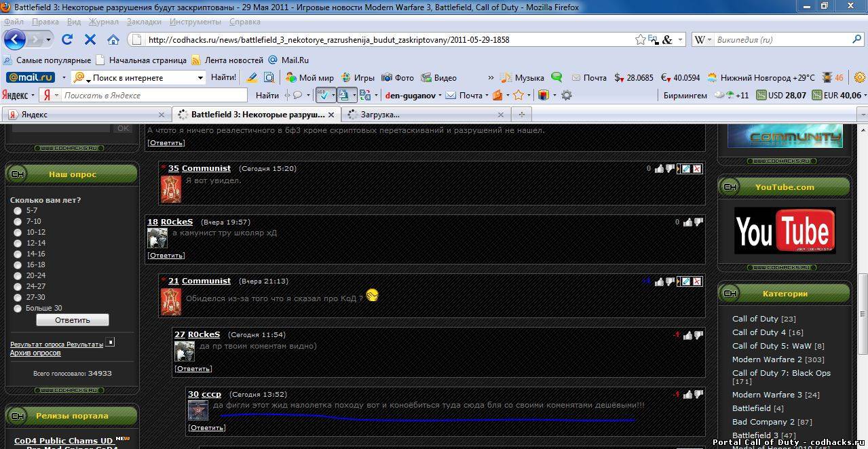Expand the Поиск в интернете dropdown
The height and width of the screenshot is (449, 868).
pyautogui.click(x=200, y=78)
